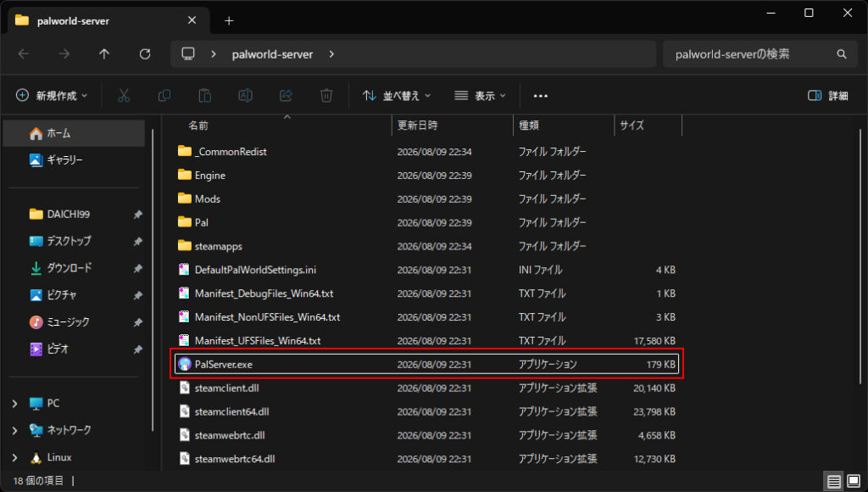This screenshot has width=868, height=492.
Task: Refresh the folder view
Action: coord(145,54)
